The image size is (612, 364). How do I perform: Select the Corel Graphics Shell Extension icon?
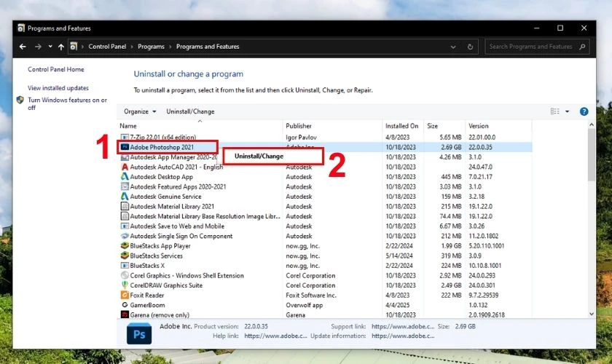[125, 275]
